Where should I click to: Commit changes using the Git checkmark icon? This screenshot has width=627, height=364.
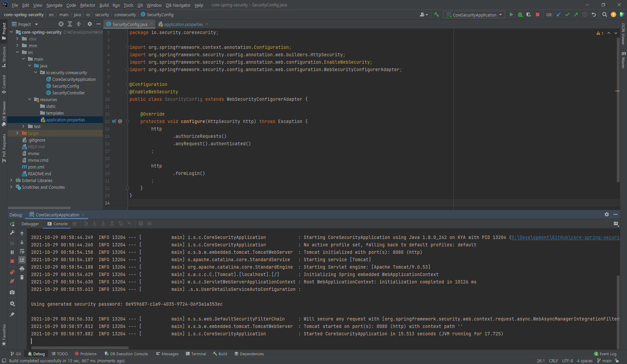click(x=567, y=15)
